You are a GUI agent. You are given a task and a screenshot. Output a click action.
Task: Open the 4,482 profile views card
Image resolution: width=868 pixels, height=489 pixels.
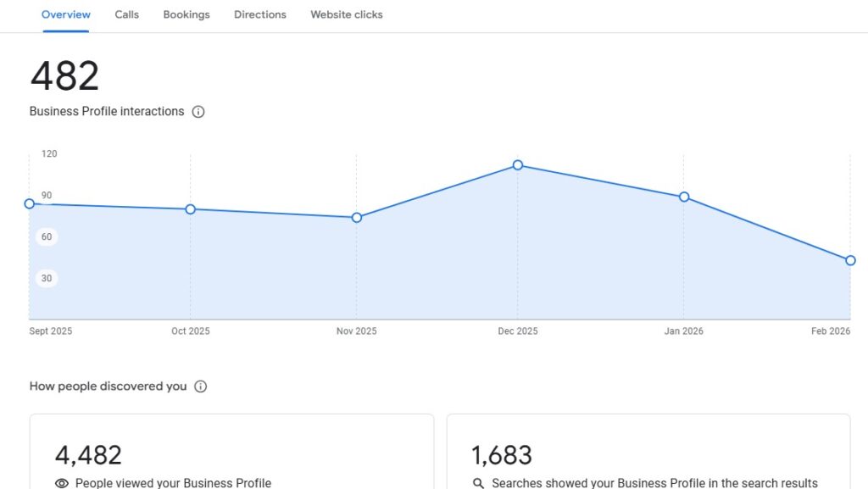point(231,449)
